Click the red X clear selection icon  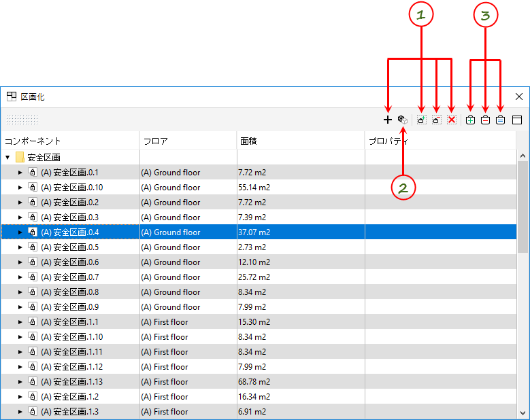(x=452, y=120)
